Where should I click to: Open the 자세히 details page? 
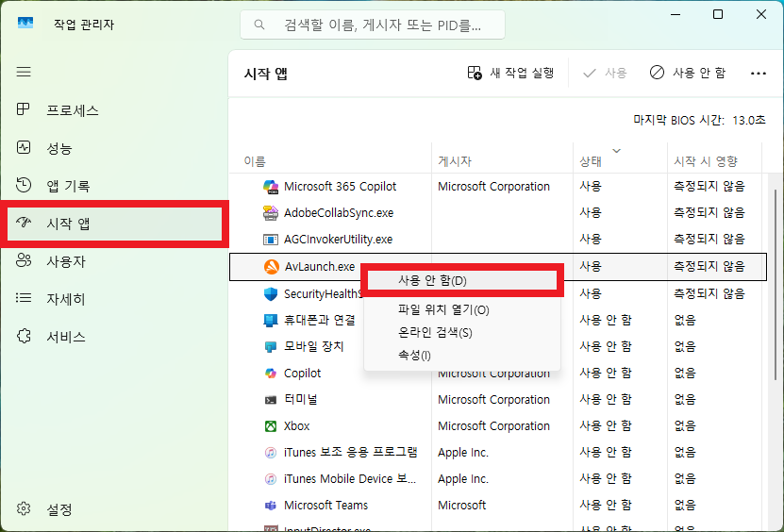pos(114,298)
